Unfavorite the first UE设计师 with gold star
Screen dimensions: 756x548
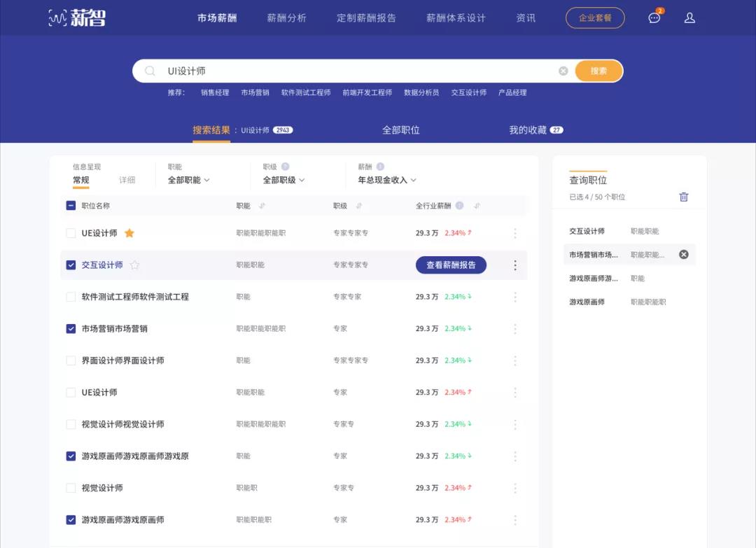click(129, 233)
